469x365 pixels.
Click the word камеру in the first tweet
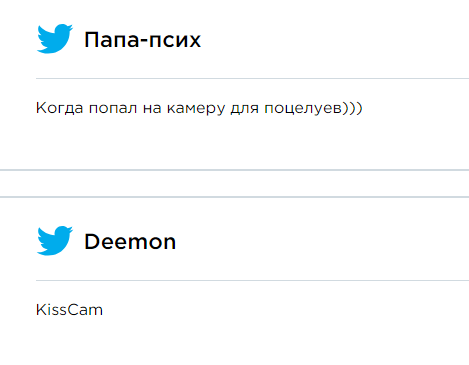(x=196, y=109)
